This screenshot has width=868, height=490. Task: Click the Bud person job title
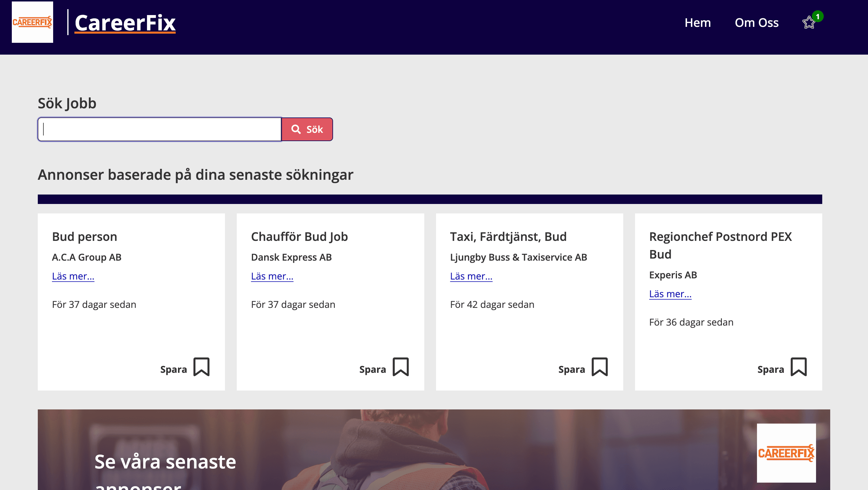[84, 236]
